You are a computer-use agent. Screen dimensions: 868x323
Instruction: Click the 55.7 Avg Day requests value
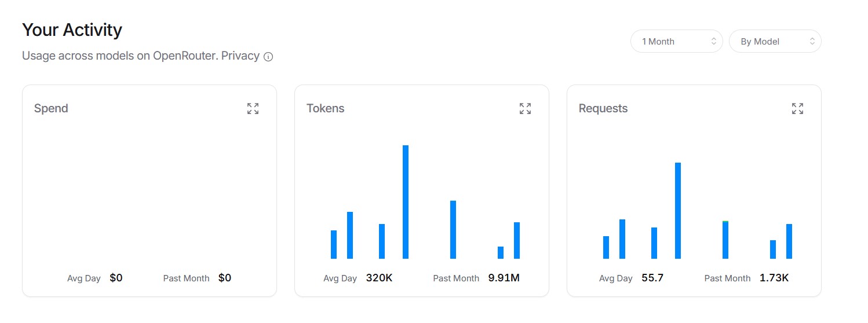click(652, 278)
